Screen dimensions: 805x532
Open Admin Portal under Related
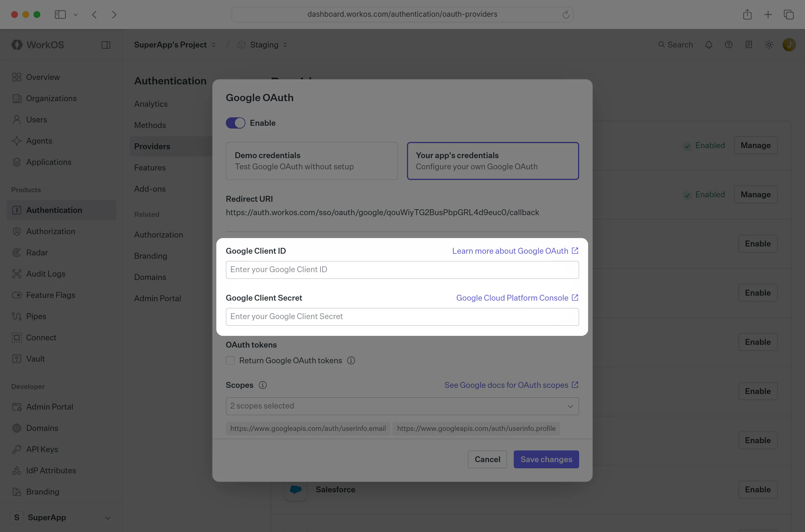(x=157, y=298)
